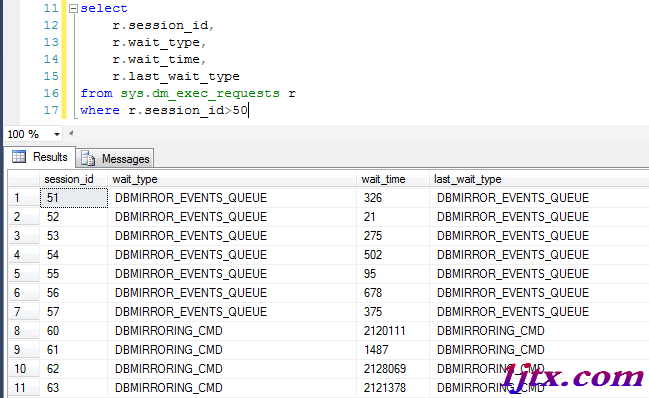Place cursor on line 11 select keyword

tap(104, 8)
